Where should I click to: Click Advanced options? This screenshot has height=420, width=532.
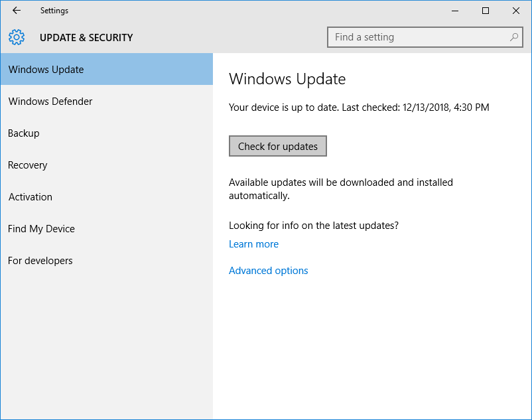(268, 270)
